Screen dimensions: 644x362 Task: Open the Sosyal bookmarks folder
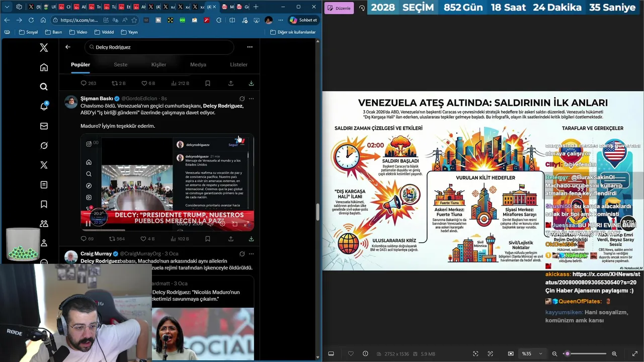[x=28, y=32]
